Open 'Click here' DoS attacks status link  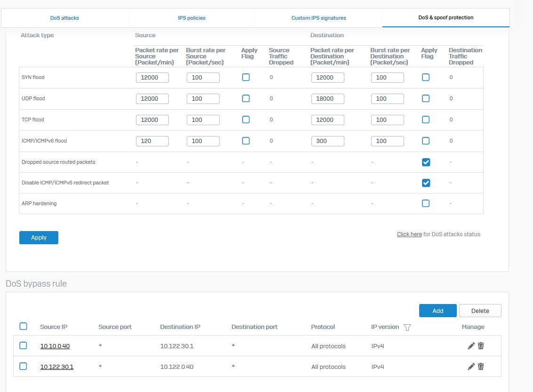point(409,234)
